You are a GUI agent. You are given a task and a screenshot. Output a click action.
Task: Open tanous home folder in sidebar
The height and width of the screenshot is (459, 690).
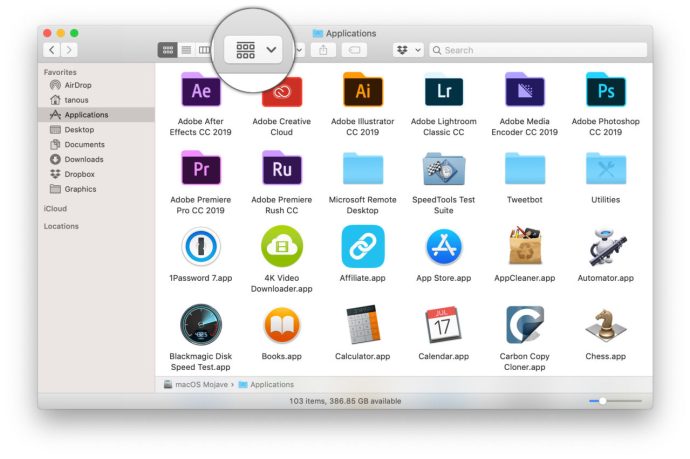(96, 100)
